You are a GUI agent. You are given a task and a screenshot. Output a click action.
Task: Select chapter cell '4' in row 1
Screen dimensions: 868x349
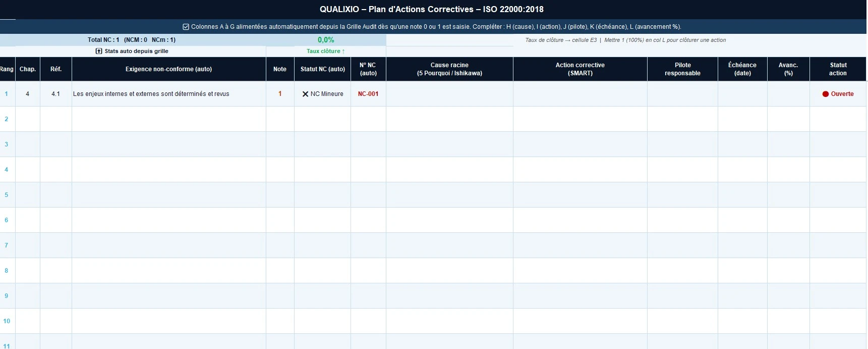(28, 94)
